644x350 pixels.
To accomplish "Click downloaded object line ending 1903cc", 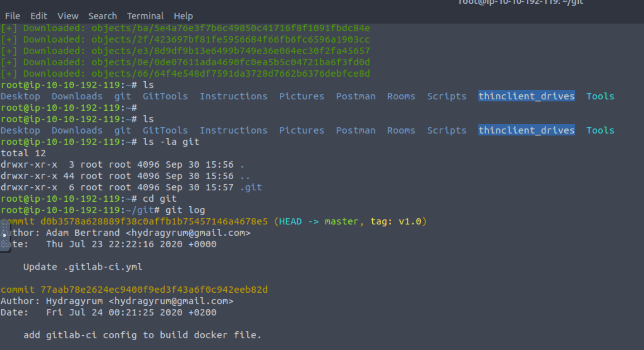I will [185, 40].
